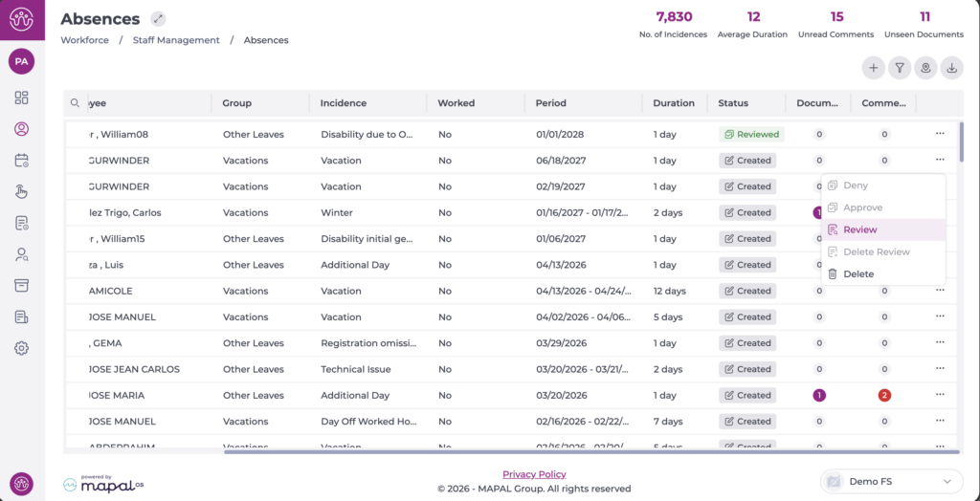Click the download export icon
The width and height of the screenshot is (980, 501).
point(951,68)
